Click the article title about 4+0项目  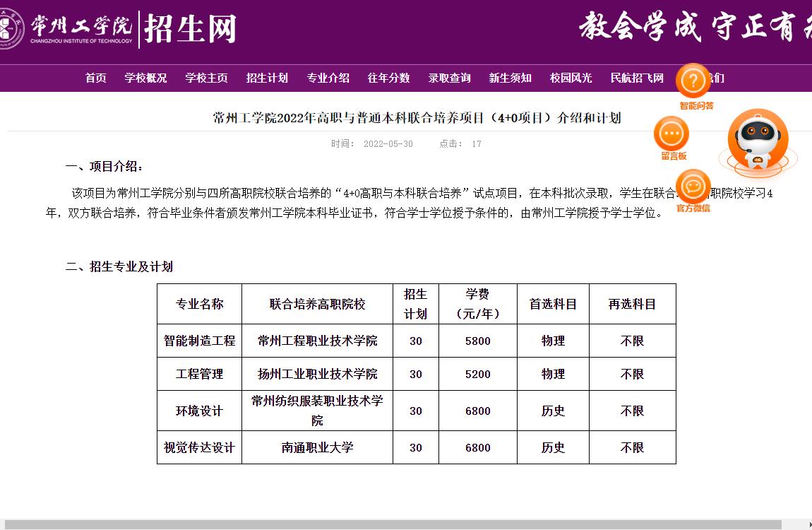[x=417, y=118]
